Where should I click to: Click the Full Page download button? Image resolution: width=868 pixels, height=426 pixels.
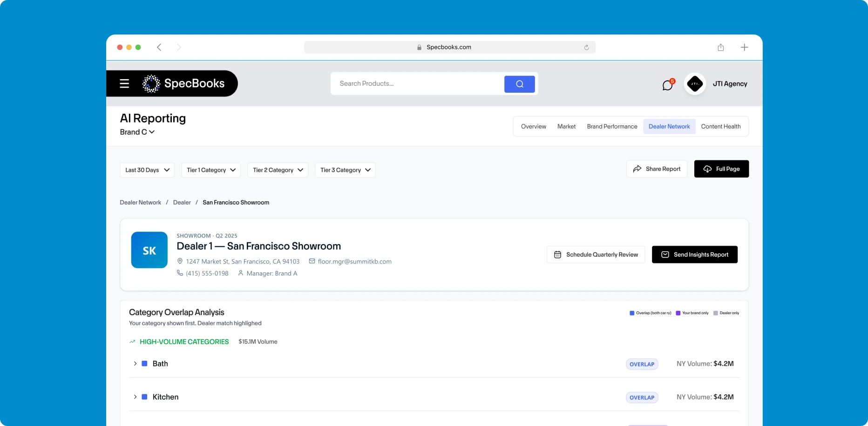[721, 169]
